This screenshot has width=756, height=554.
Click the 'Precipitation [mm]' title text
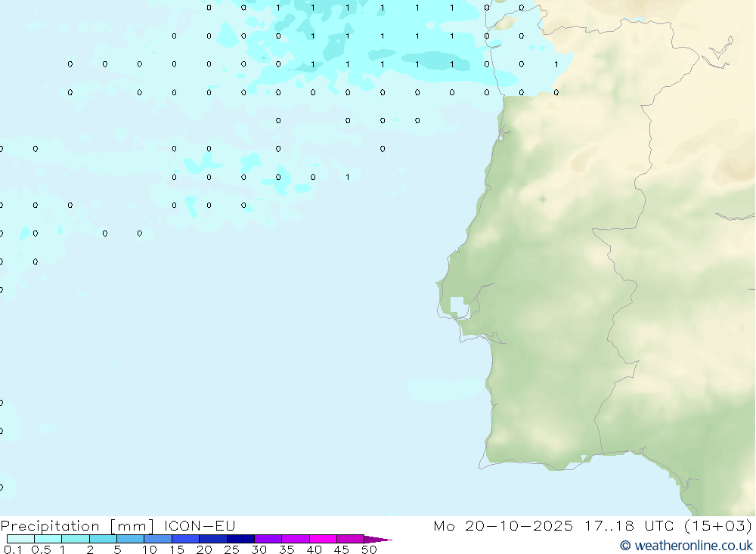[77, 526]
